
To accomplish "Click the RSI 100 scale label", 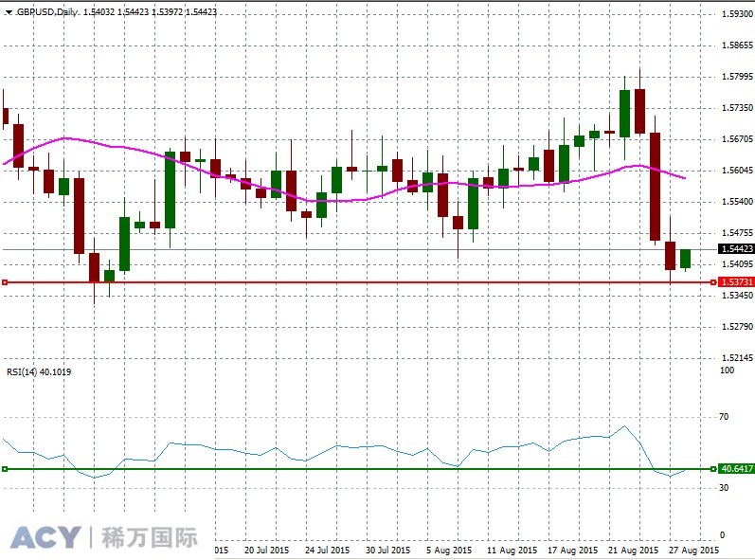I will [x=728, y=370].
